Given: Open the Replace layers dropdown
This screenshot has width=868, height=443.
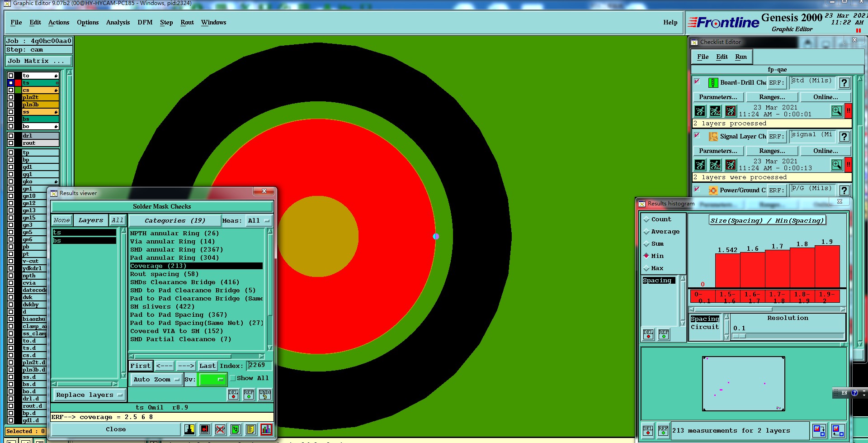Looking at the screenshot, I should 89,395.
